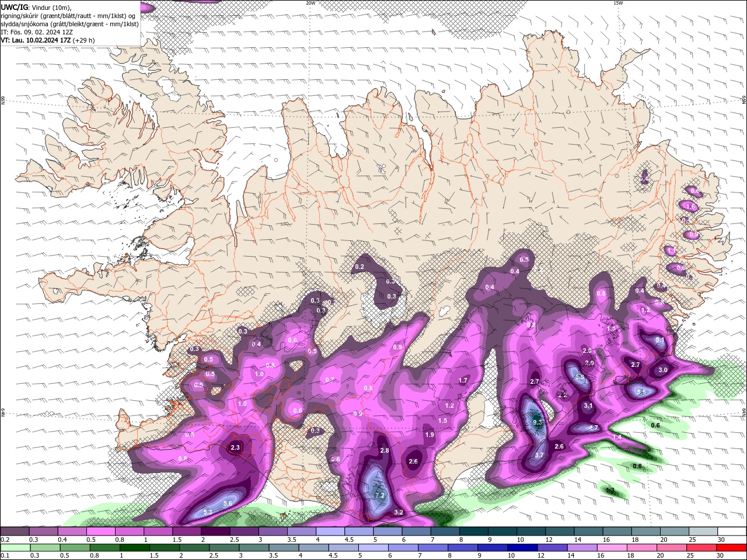Click the 5.5 value in the southeast
Image resolution: width=747 pixels, height=560 pixels.
coord(641,393)
